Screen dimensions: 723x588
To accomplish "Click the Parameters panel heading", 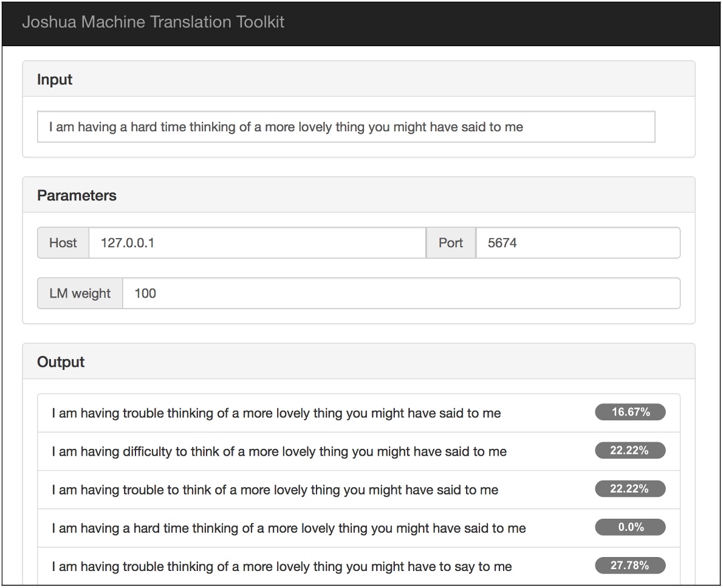I will click(77, 196).
